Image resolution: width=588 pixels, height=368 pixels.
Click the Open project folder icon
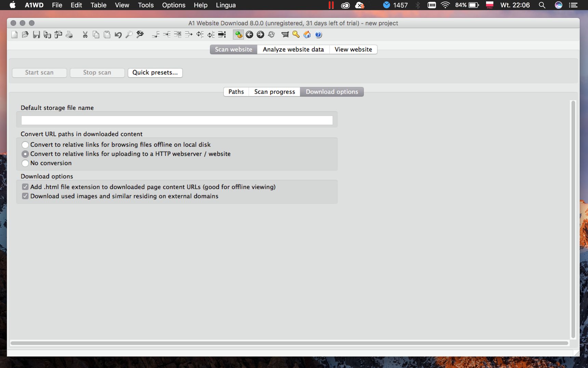pyautogui.click(x=25, y=35)
